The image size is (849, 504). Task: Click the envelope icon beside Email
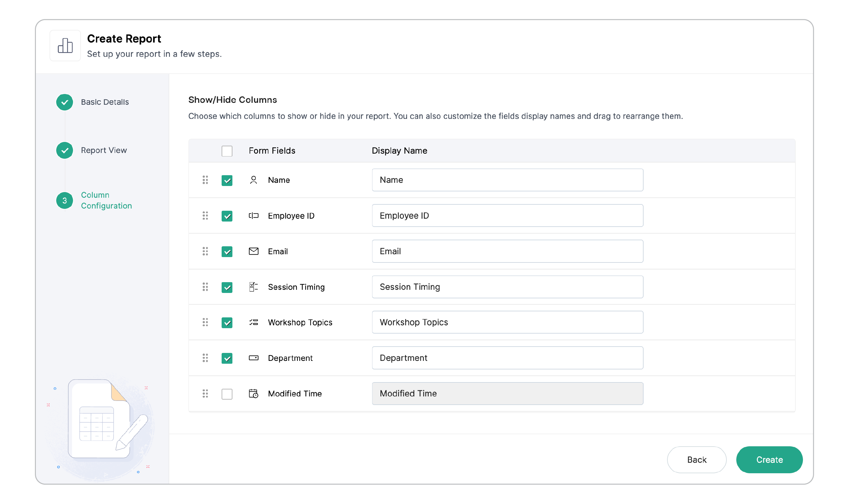[253, 251]
